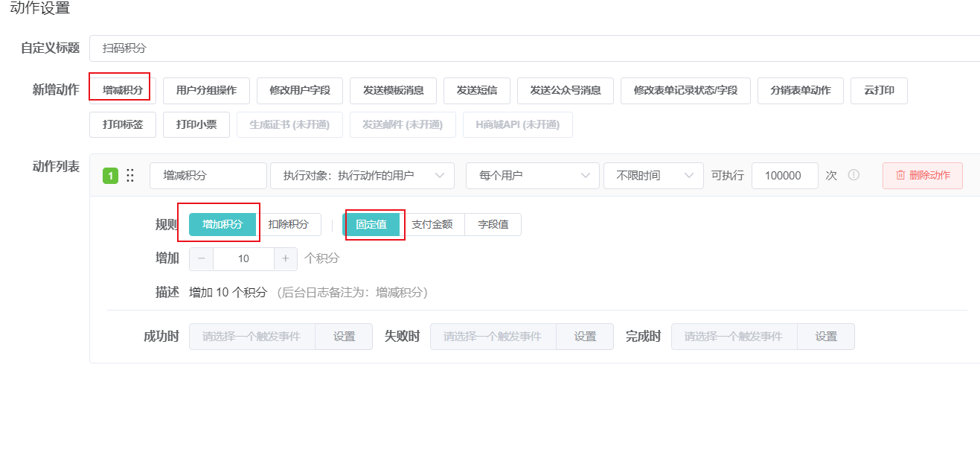Click the drag handle icon of action 1
The width and height of the screenshot is (980, 461).
tap(130, 176)
